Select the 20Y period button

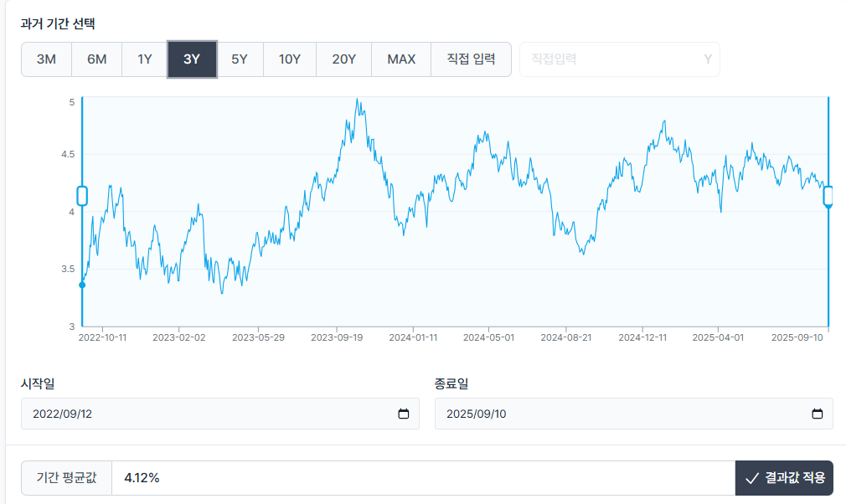343,59
